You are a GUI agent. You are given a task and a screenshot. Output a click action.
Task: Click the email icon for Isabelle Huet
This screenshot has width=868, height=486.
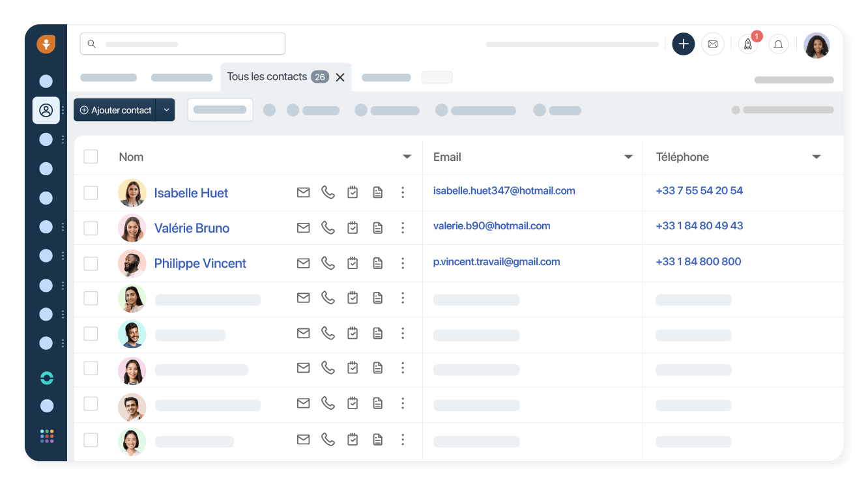[303, 193]
